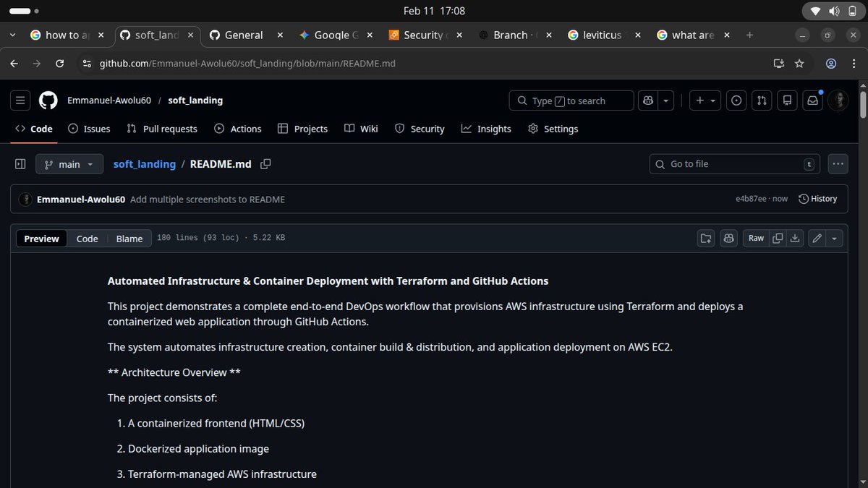Open the commit message Add multiple screenshots to README

tap(208, 199)
